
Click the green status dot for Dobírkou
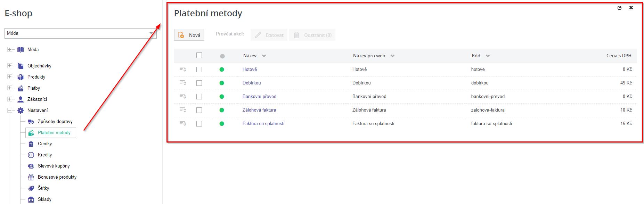pyautogui.click(x=222, y=83)
